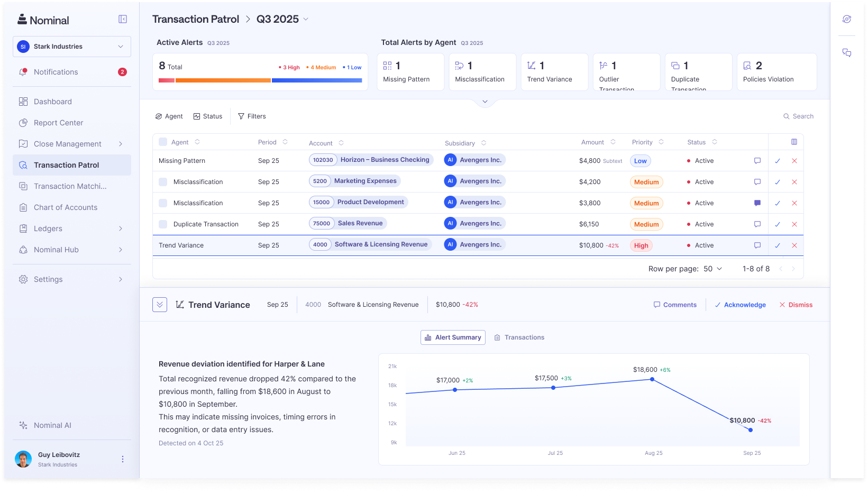The width and height of the screenshot is (868, 494).
Task: Select the Chart of Accounts icon in sidebar
Action: (23, 207)
